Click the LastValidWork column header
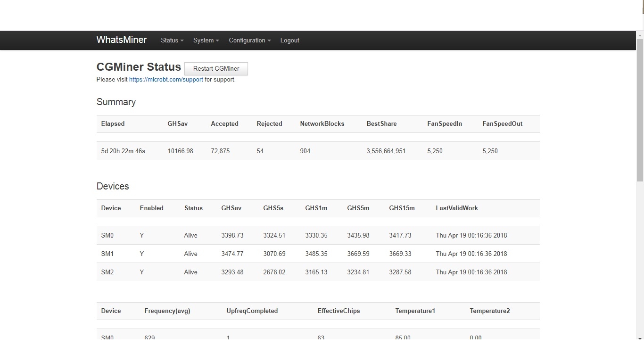Image resolution: width=644 pixels, height=362 pixels. click(456, 208)
